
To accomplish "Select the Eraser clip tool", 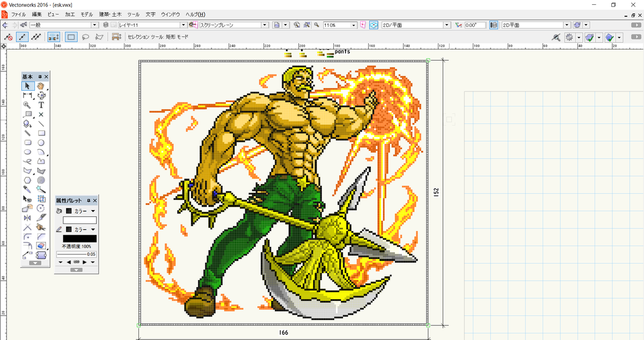I will 41,246.
